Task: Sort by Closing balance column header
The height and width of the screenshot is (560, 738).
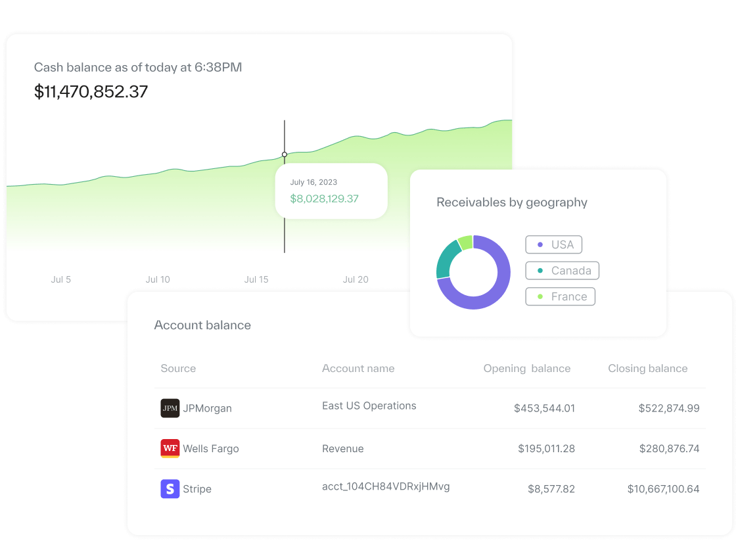Action: pyautogui.click(x=647, y=368)
